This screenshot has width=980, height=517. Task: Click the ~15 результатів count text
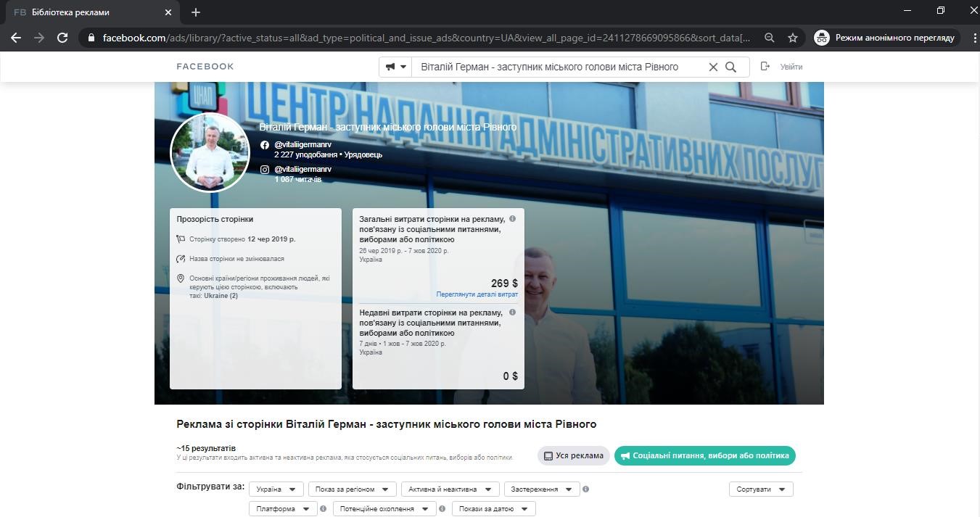(x=206, y=448)
